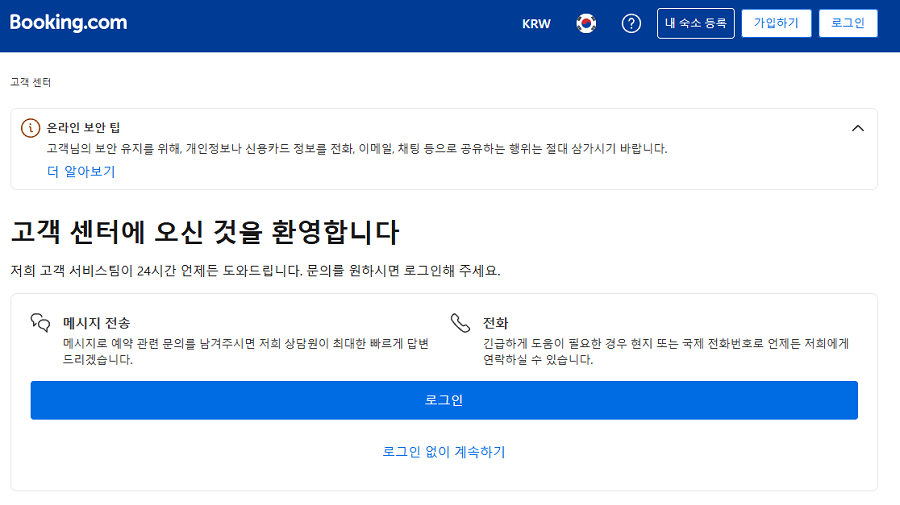This screenshot has width=900, height=505.
Task: Click the 로그인 button in header
Action: click(848, 24)
